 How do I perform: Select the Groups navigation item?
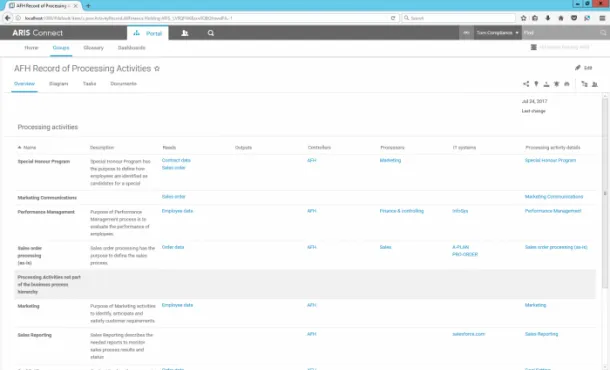(61, 47)
